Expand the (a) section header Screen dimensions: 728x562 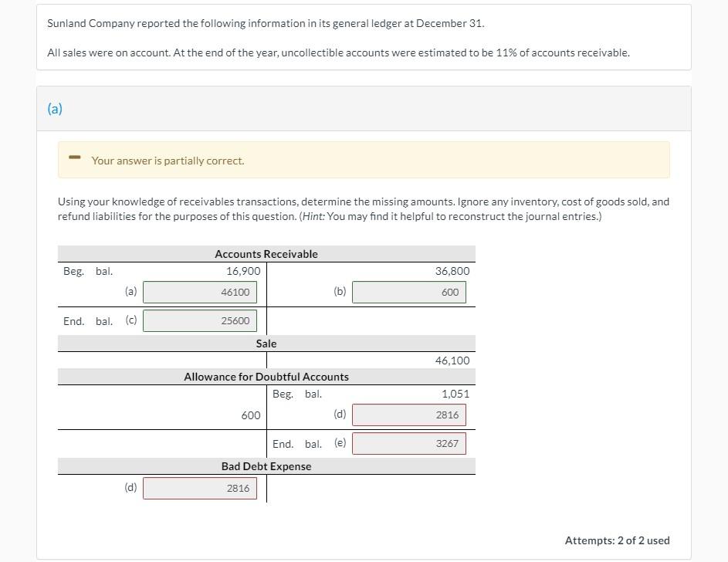pyautogui.click(x=54, y=109)
